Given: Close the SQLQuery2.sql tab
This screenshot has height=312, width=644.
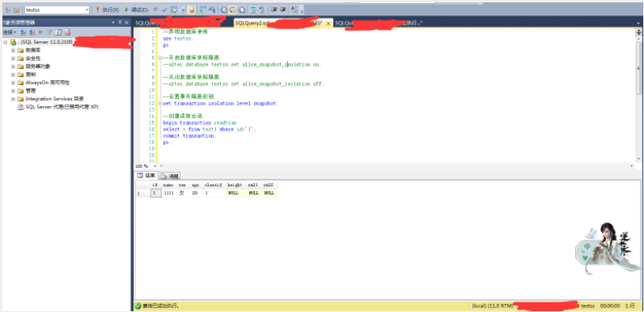Looking at the screenshot, I should pyautogui.click(x=328, y=24).
